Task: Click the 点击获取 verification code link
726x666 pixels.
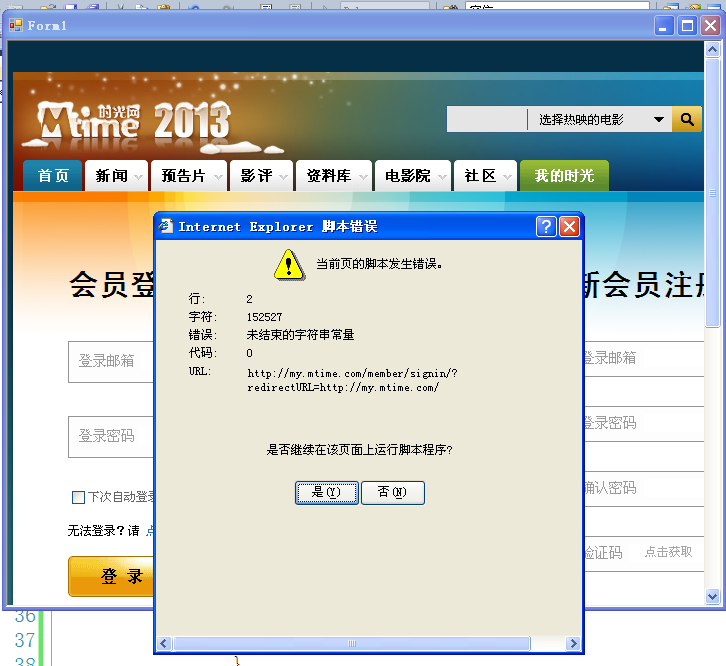Action: [x=668, y=551]
